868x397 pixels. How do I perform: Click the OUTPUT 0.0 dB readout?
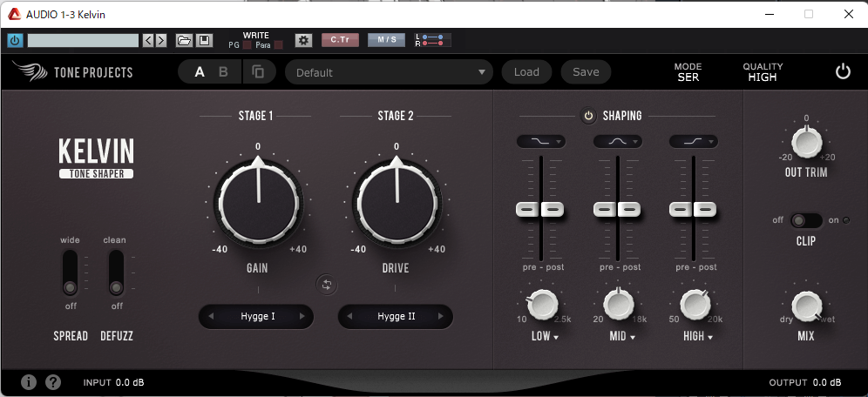805,382
